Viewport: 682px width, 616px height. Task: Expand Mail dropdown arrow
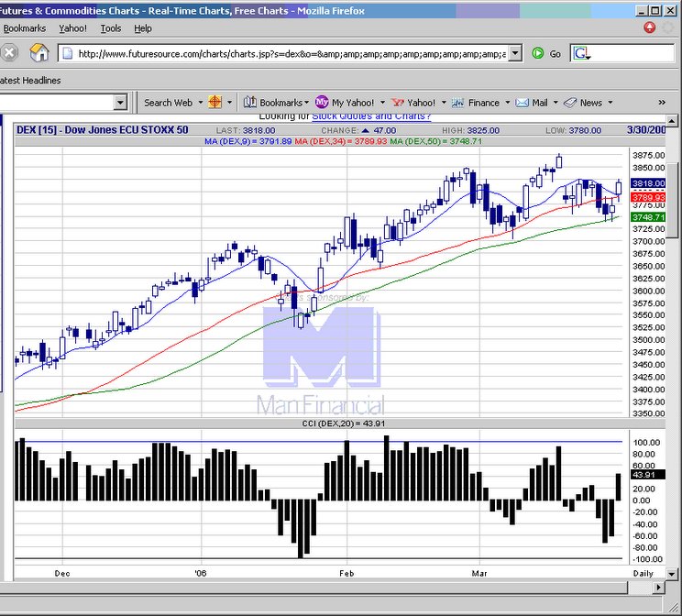pyautogui.click(x=555, y=103)
